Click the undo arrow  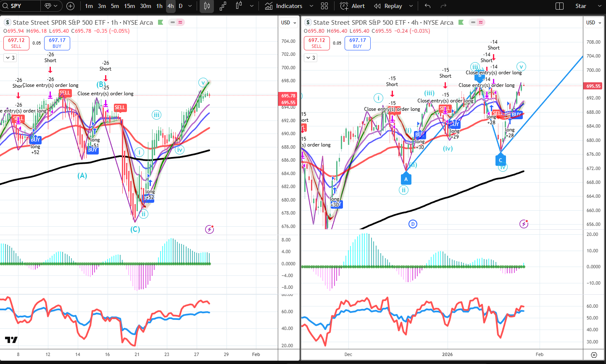[x=427, y=6]
